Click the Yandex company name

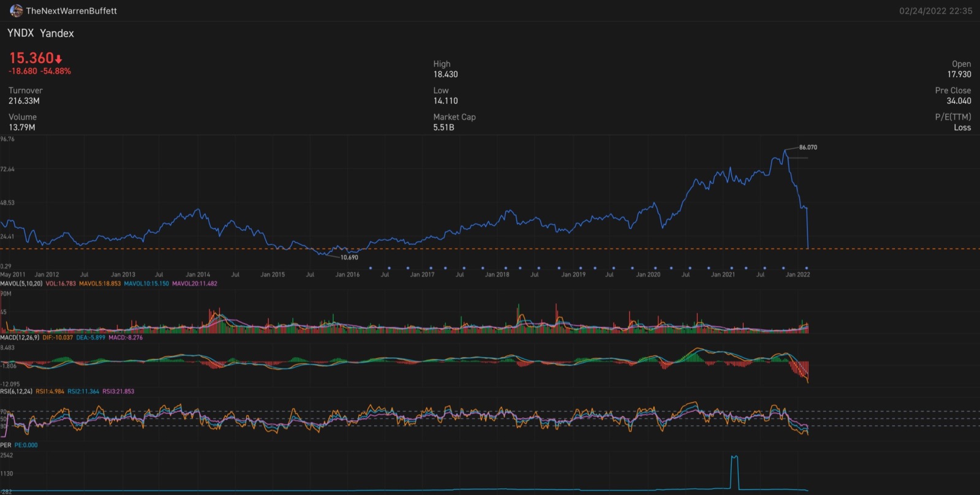tap(56, 33)
